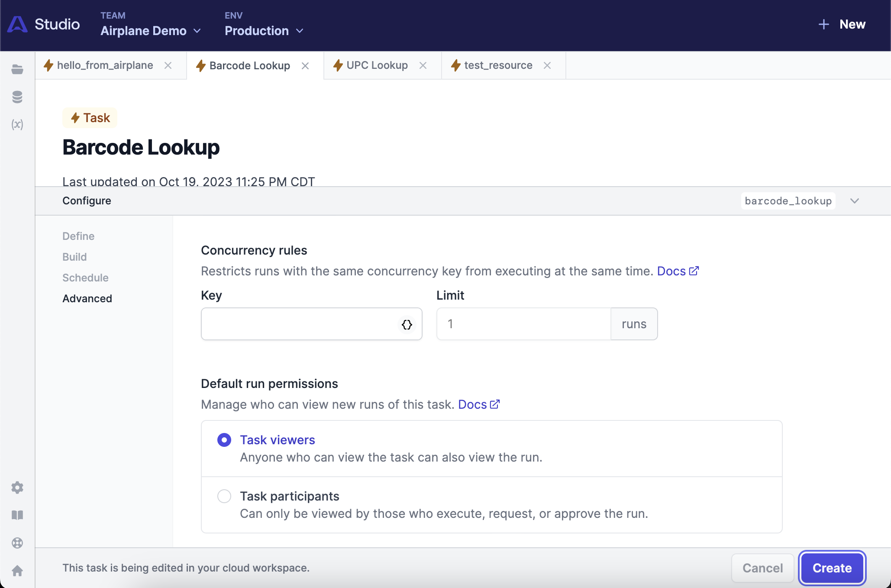Screen dimensions: 891x588
Task: Click the barcode_lookup slug badge
Action: [x=788, y=201]
